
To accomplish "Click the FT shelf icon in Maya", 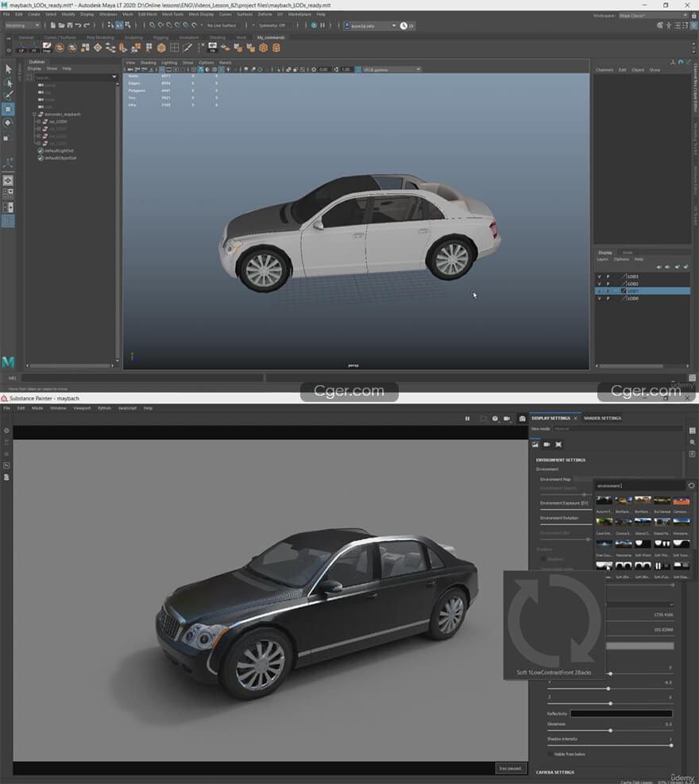I will click(x=34, y=48).
